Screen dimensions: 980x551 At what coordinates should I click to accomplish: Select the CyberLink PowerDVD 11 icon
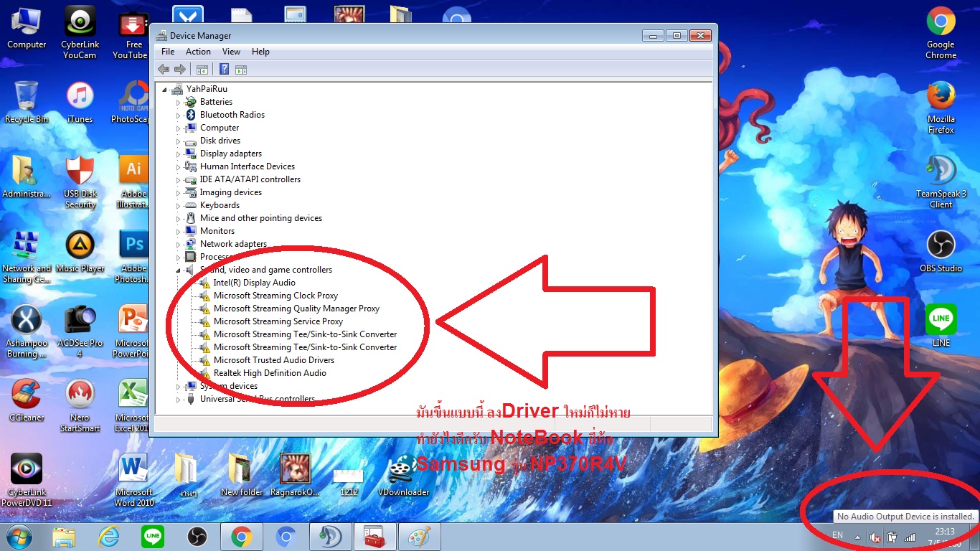point(27,481)
